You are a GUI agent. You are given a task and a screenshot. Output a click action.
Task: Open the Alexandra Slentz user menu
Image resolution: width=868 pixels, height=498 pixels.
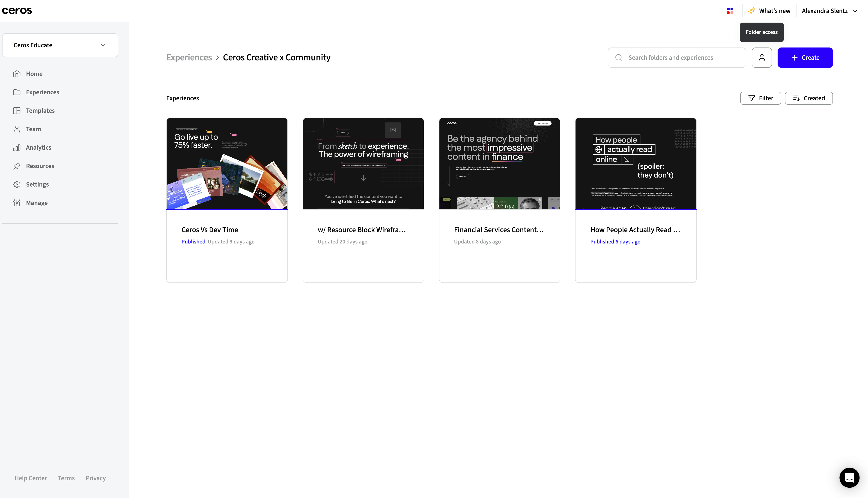829,11
